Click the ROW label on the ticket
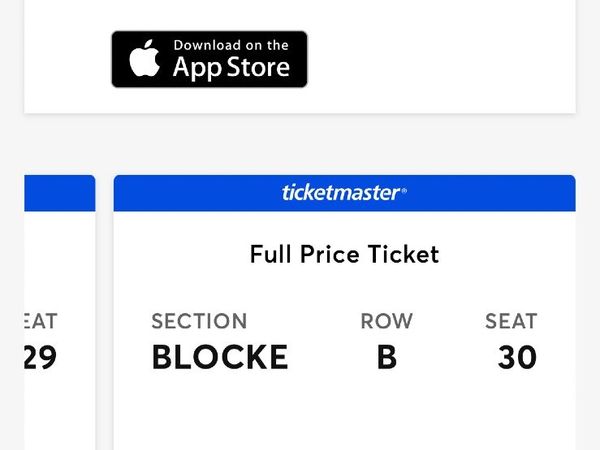 [386, 321]
